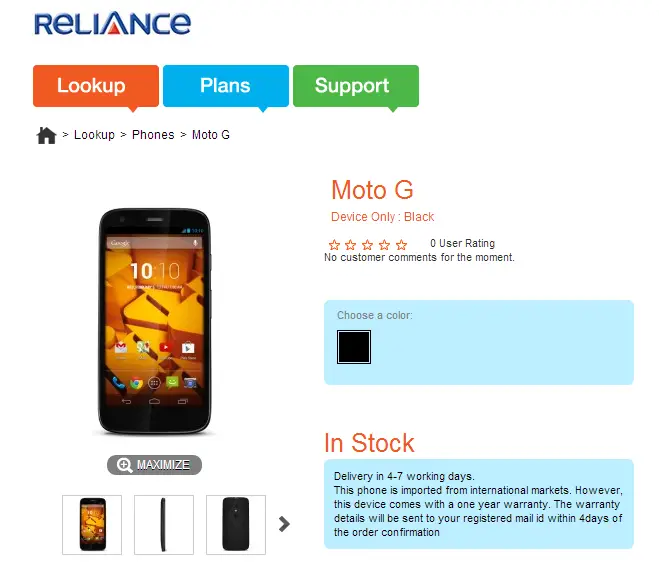
Task: Go to the Reliance logo homepage
Action: pyautogui.click(x=113, y=23)
